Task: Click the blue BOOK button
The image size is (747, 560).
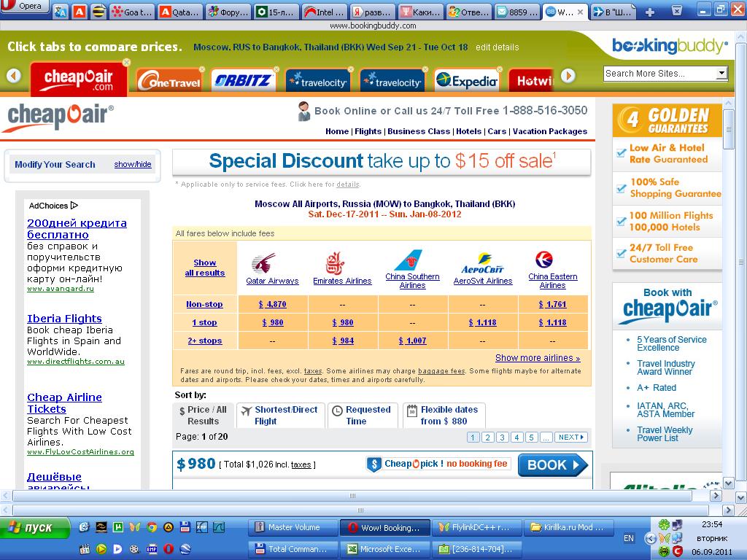Action: (553, 464)
